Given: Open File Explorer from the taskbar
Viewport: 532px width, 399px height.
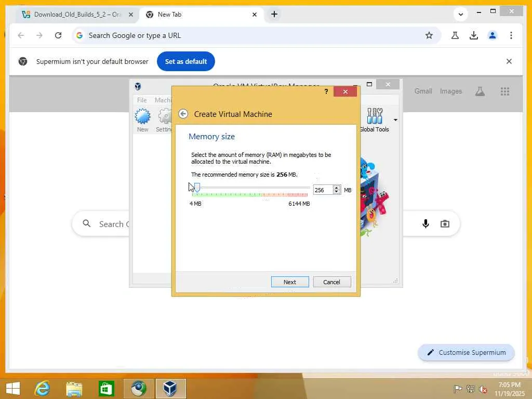Looking at the screenshot, I should tap(74, 389).
